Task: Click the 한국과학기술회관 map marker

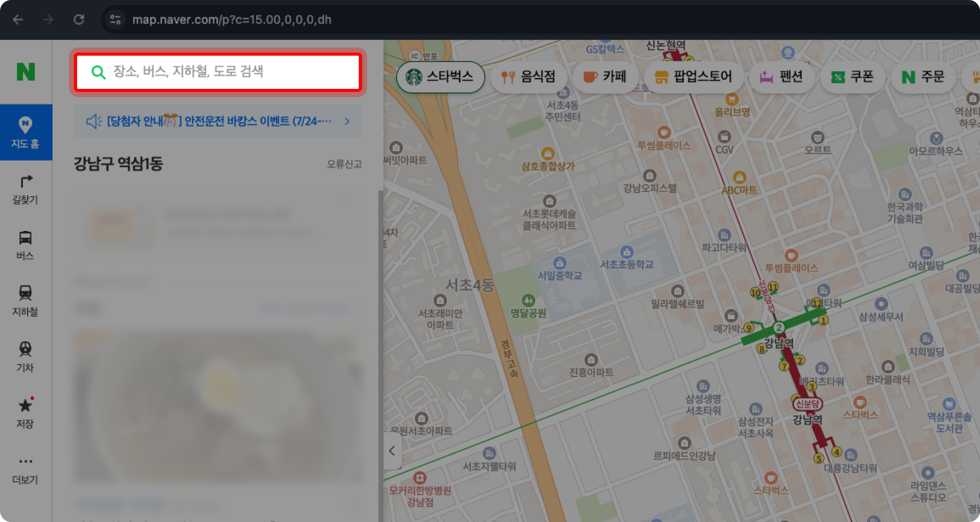Action: click(905, 195)
